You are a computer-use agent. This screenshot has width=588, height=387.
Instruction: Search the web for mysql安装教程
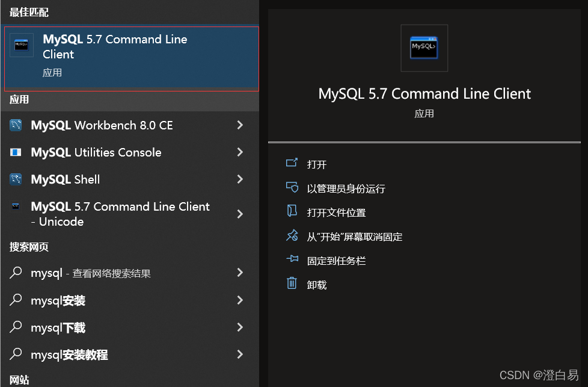pyautogui.click(x=69, y=354)
